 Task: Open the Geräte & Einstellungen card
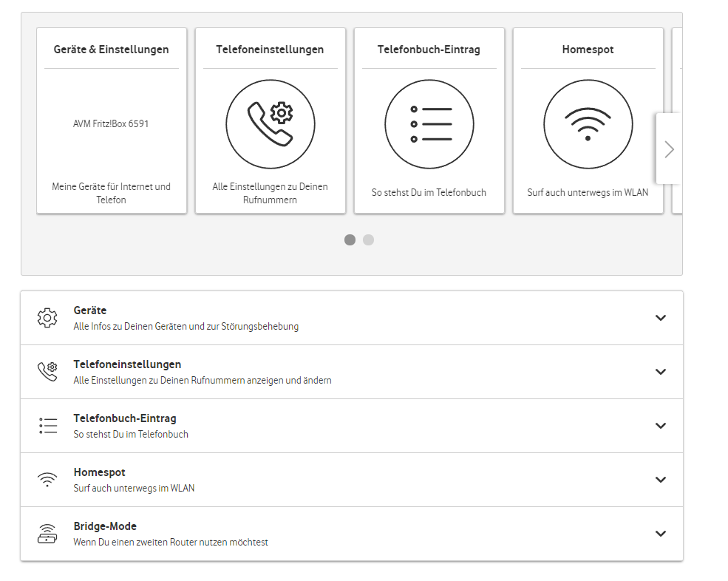(x=112, y=120)
